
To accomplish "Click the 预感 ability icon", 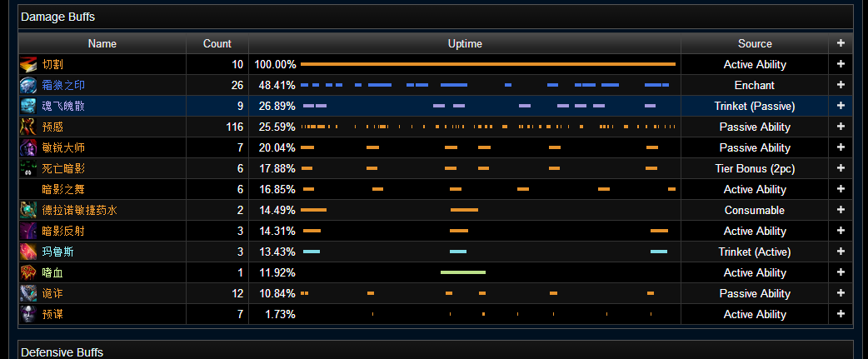I will [x=28, y=127].
